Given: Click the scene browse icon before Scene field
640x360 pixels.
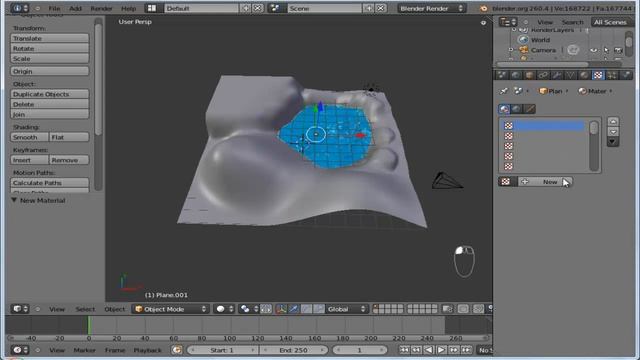Looking at the screenshot, I should pos(276,8).
